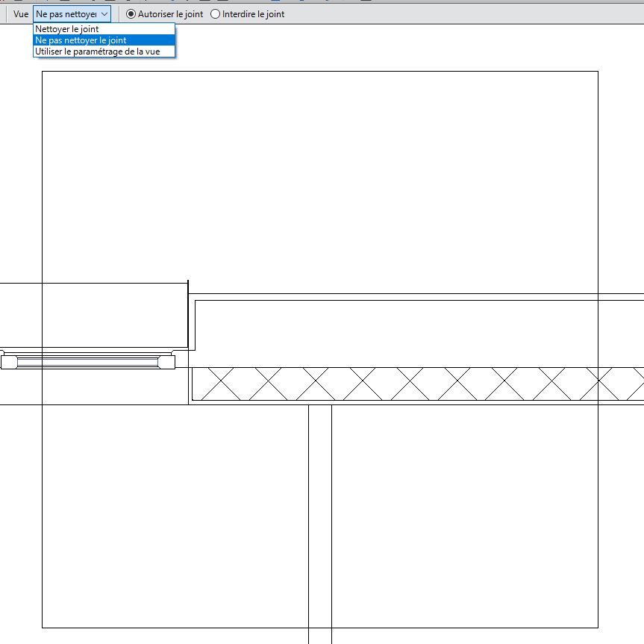Select the 'Interdire le joint' radio button

click(x=216, y=14)
